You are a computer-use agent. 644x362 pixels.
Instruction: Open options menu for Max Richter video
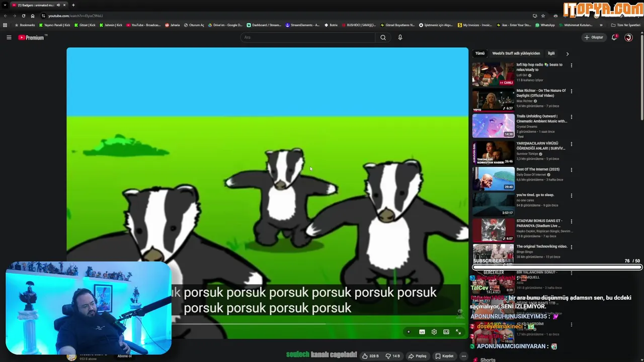[x=571, y=92]
